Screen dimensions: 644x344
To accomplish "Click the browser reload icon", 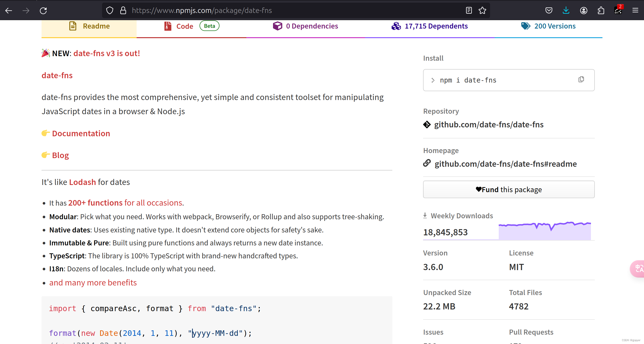I will pyautogui.click(x=43, y=11).
